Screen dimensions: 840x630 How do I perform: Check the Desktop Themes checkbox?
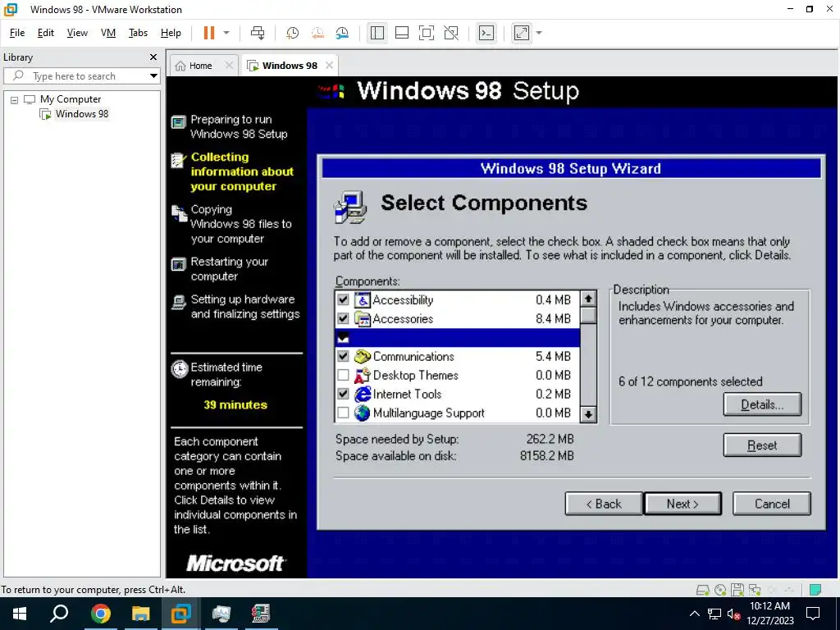(344, 375)
